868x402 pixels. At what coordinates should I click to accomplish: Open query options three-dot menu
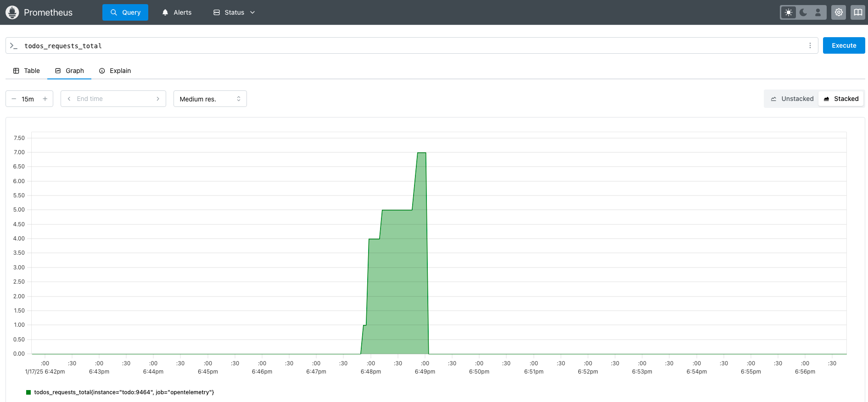(x=810, y=45)
